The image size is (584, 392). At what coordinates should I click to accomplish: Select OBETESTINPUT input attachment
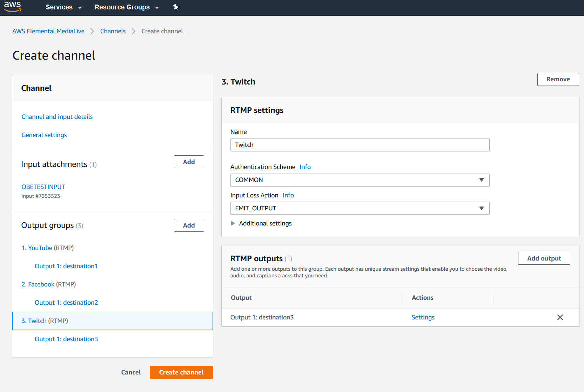43,187
